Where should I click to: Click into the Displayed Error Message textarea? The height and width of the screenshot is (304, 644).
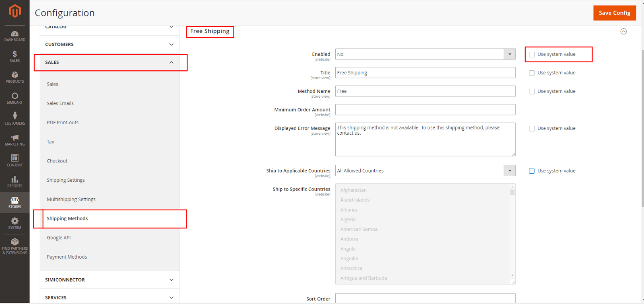[425, 139]
